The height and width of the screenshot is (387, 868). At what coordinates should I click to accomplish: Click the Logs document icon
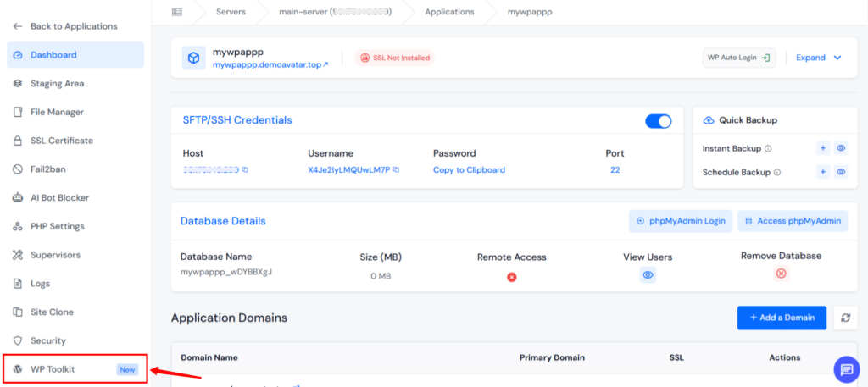[x=18, y=284]
